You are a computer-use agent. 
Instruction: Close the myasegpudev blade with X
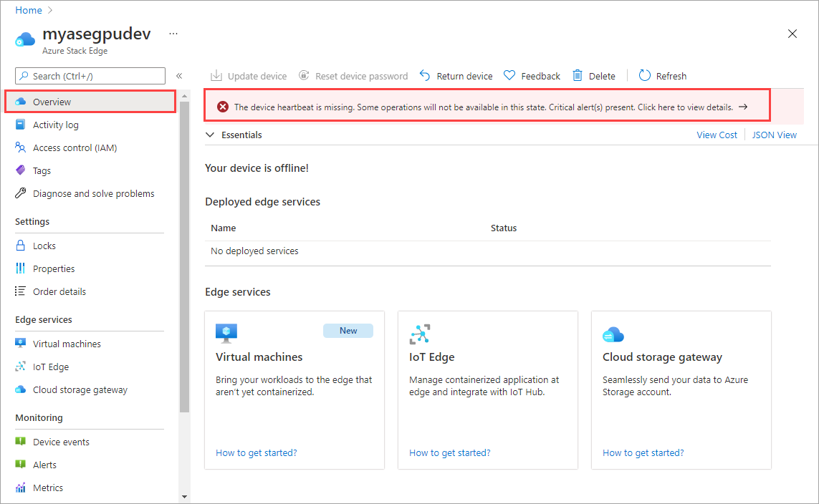(792, 34)
